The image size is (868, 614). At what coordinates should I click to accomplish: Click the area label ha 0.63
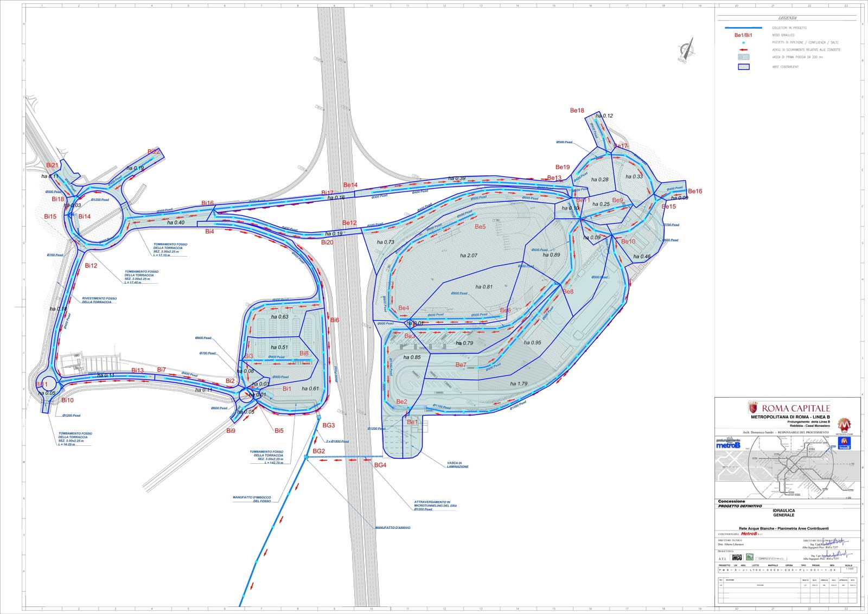pos(280,317)
